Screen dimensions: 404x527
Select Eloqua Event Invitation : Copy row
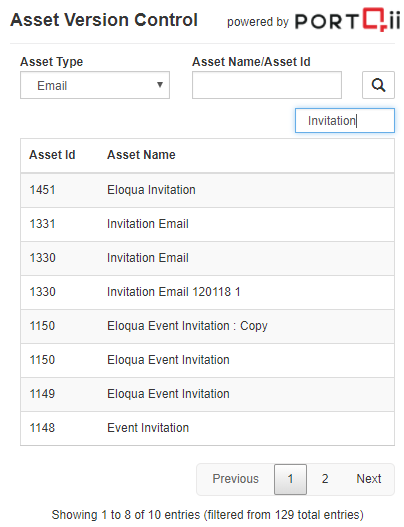click(207, 326)
